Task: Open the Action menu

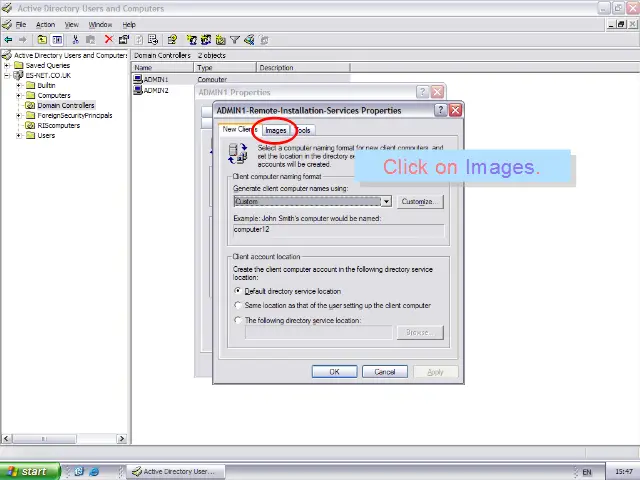Action: coord(45,24)
